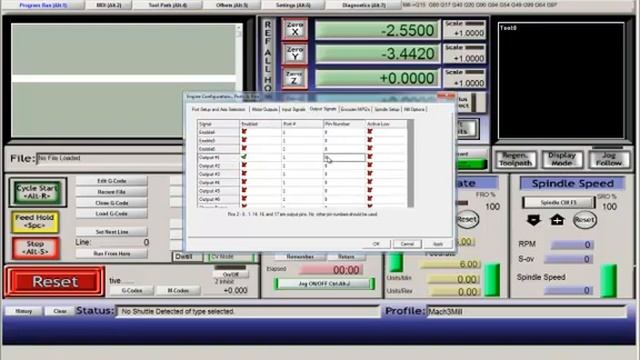This screenshot has width=640, height=360.
Task: Toggle Enabled for the Output #5 row
Action: click(x=244, y=190)
